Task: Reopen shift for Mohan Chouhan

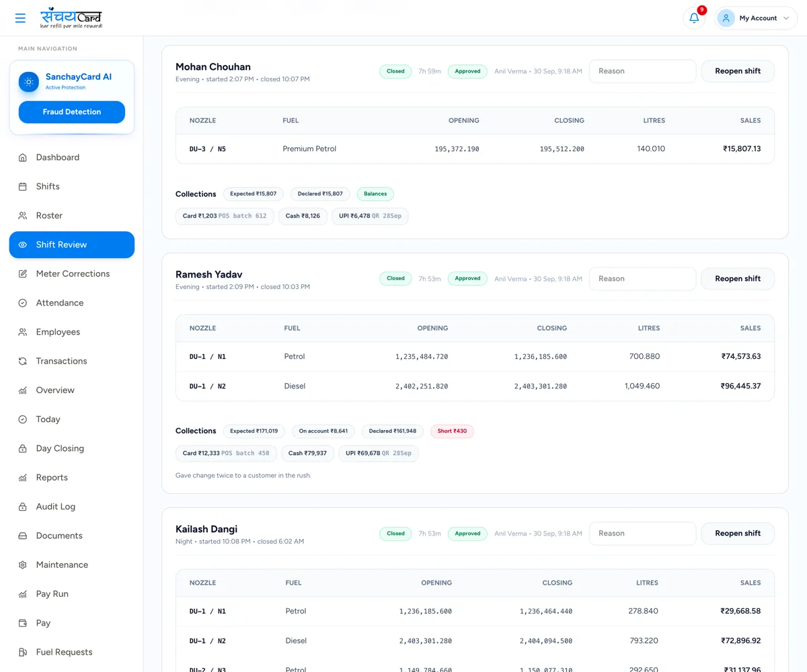Action: (738, 71)
